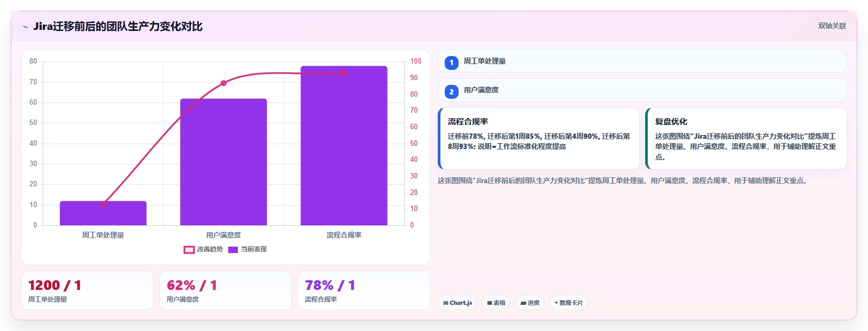Click the pink 改善趋势 legend swatch
Image resolution: width=868 pixels, height=331 pixels.
point(189,249)
